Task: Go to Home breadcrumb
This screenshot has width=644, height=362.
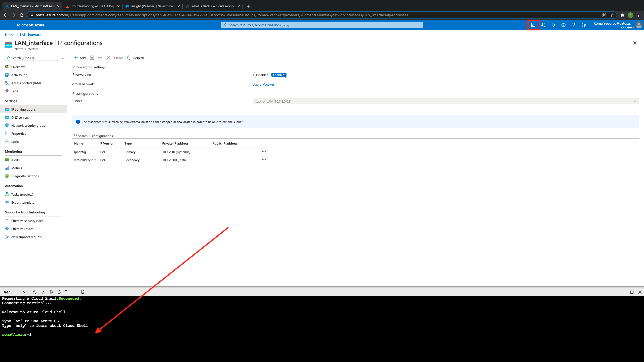Action: (10, 35)
